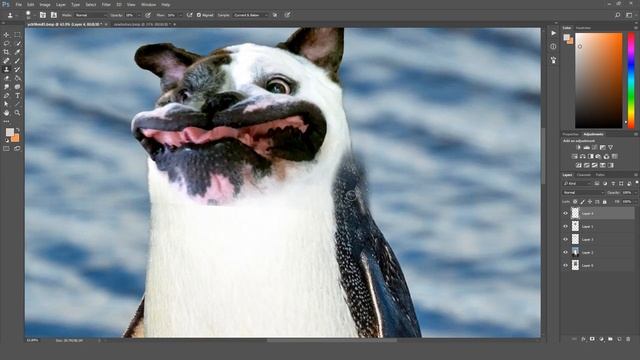Hide Layer 4 visibility eye
Viewport: 640px width, 360px height.
pyautogui.click(x=566, y=213)
